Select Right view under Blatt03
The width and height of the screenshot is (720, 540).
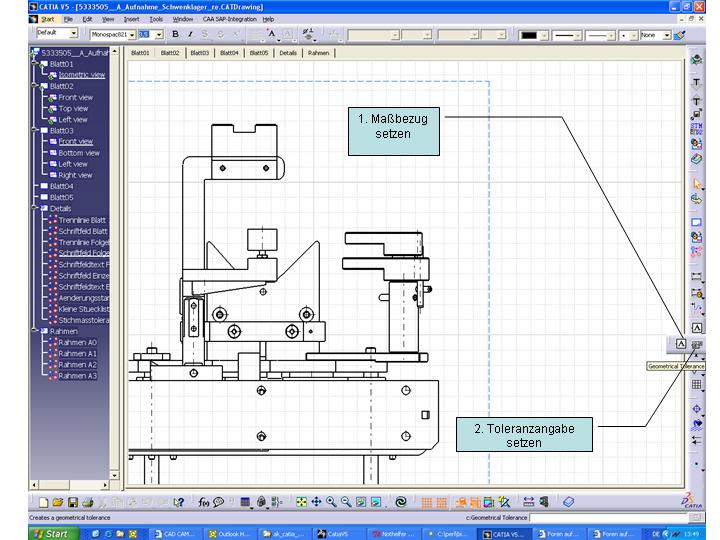pos(75,175)
